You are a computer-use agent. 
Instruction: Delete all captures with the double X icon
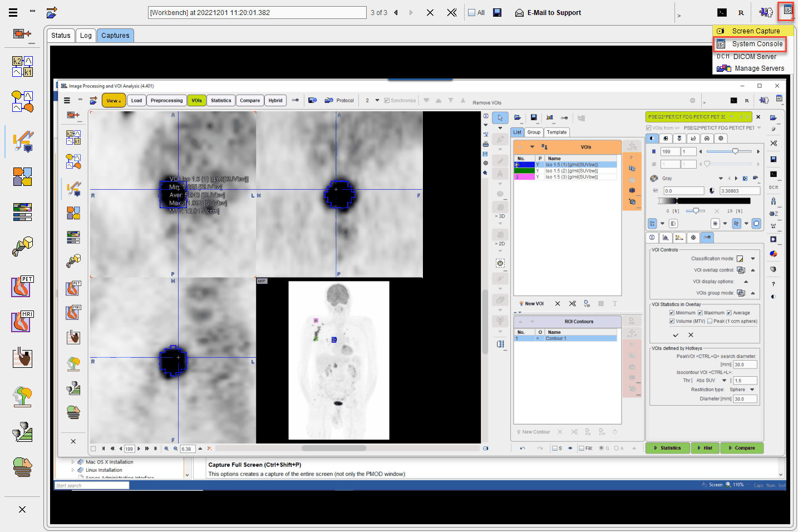coord(452,12)
